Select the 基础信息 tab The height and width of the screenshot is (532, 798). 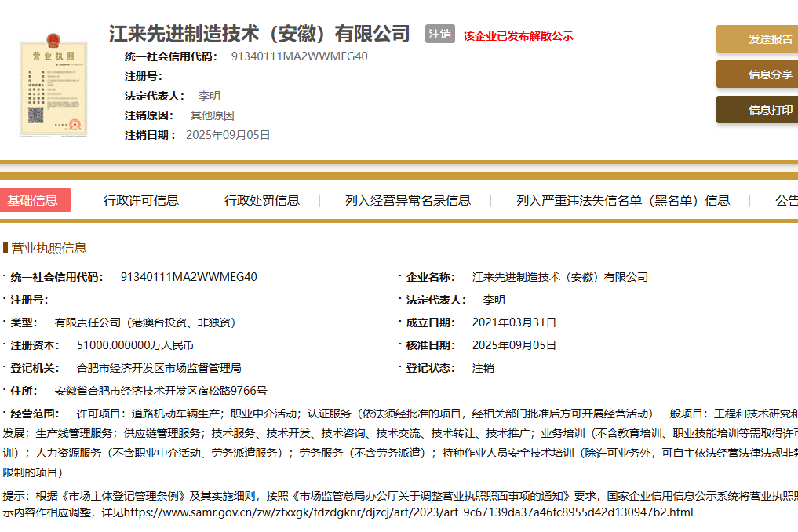tap(34, 200)
